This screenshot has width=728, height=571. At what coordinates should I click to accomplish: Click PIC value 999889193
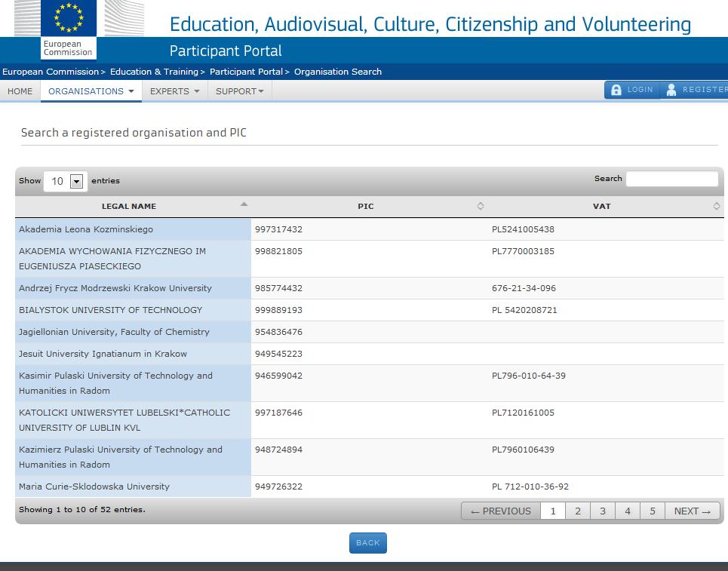tap(278, 310)
